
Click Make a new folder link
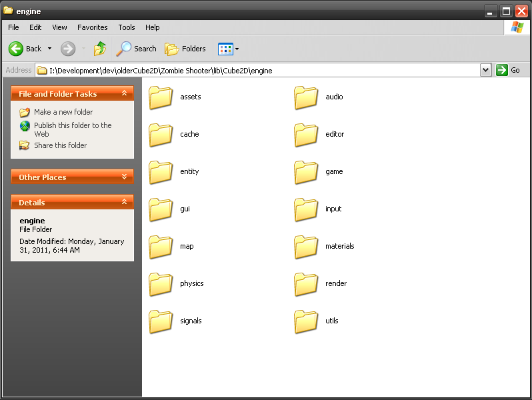pyautogui.click(x=63, y=112)
